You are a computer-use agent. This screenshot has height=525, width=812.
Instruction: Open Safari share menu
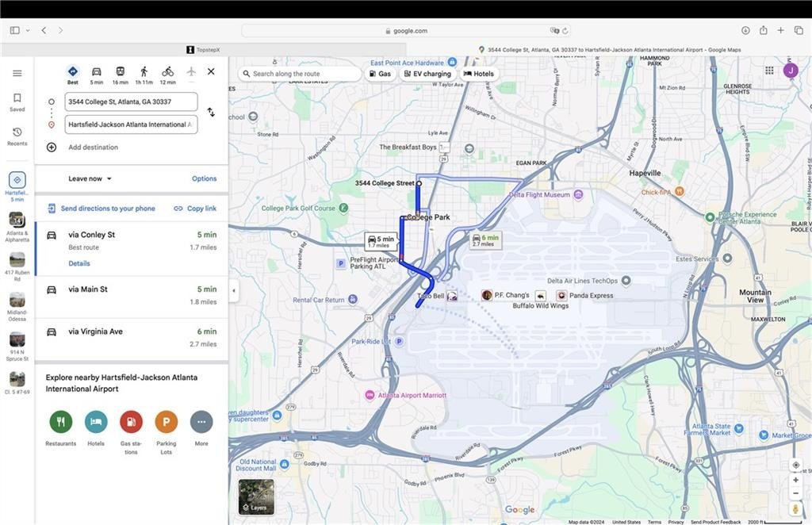click(763, 30)
